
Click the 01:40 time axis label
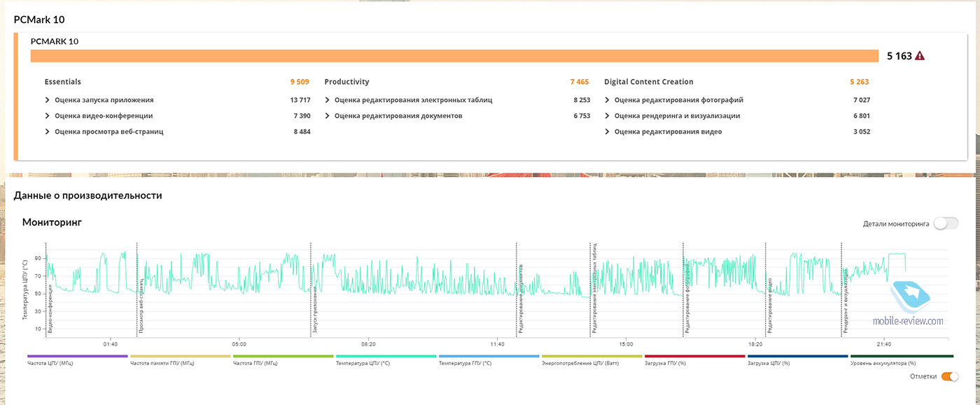(x=110, y=344)
